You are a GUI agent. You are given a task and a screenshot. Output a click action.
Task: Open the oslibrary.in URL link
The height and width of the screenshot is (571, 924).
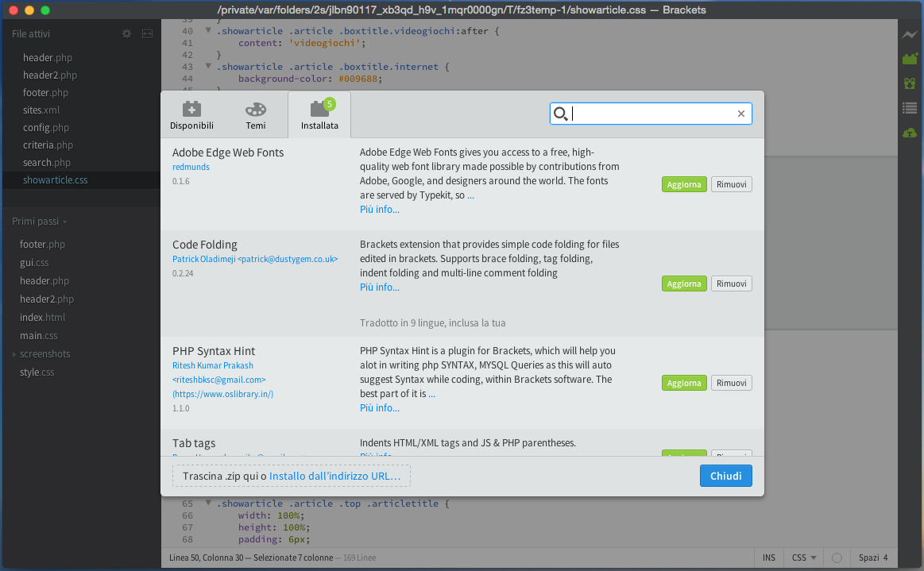coord(222,394)
